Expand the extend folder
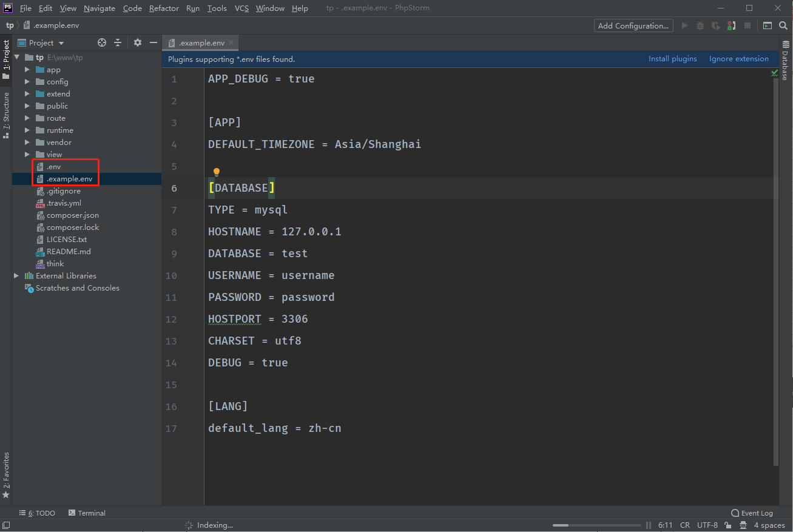The width and height of the screenshot is (793, 532). click(x=27, y=94)
